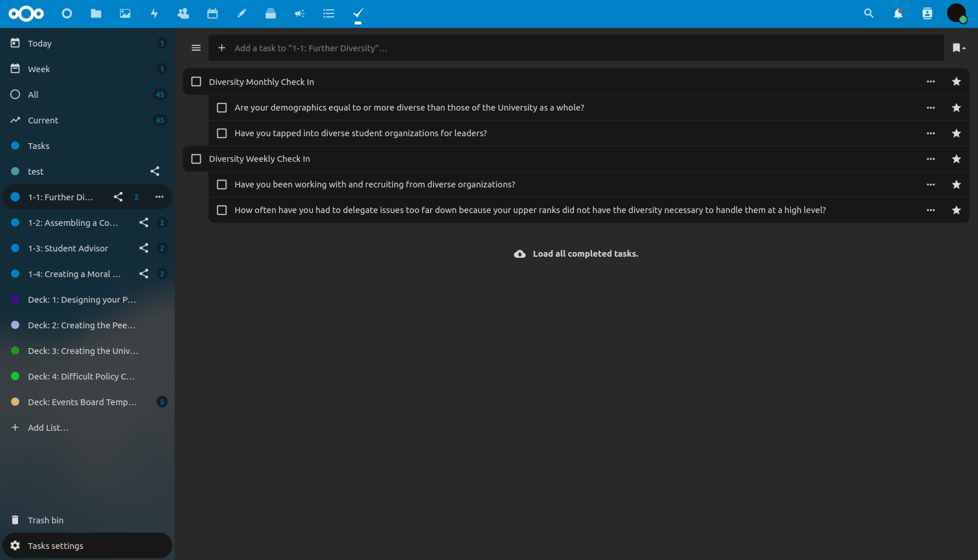Click the color dot of Deck: 1 list
978x560 pixels.
click(x=15, y=299)
